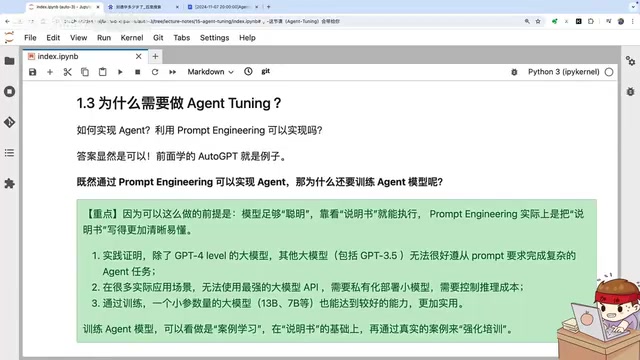Open the Table of Contents panel
Screen dimensions: 640x360
coord(9,153)
